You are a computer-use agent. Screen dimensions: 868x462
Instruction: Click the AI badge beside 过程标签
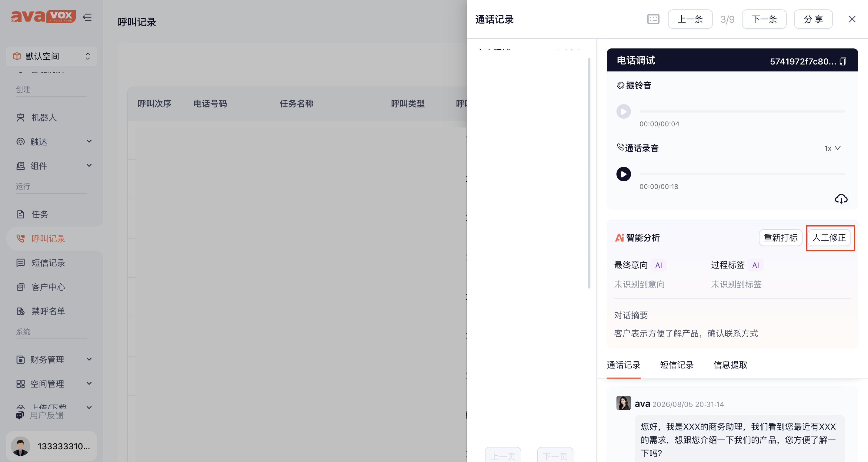tap(756, 265)
